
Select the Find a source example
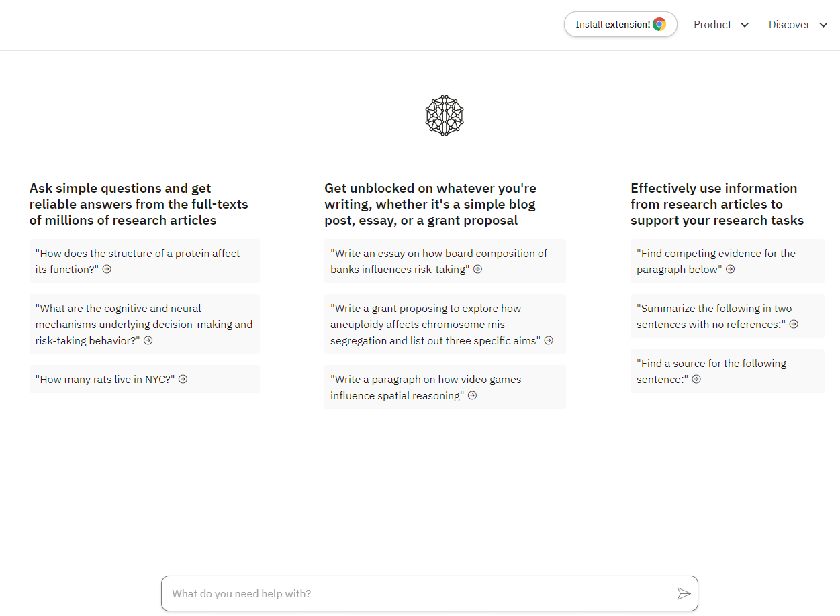click(727, 371)
